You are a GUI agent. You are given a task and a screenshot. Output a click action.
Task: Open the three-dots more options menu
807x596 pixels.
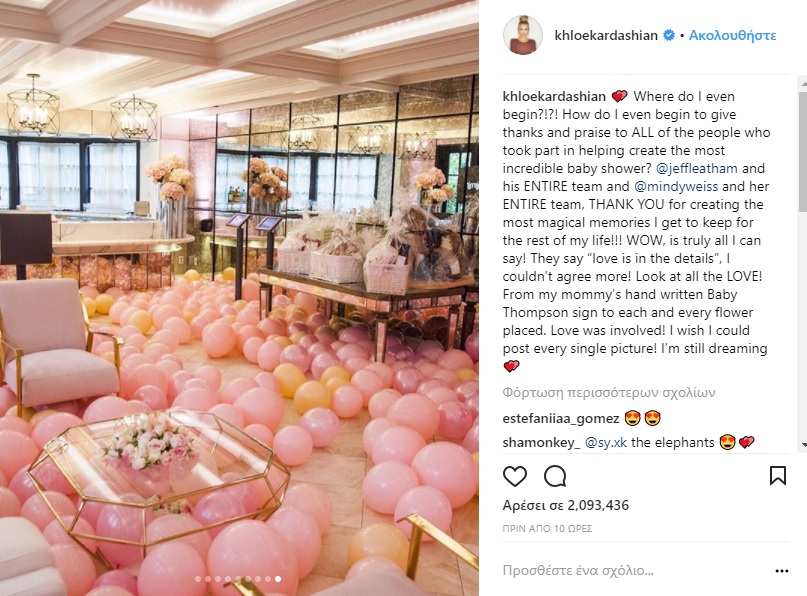(782, 571)
